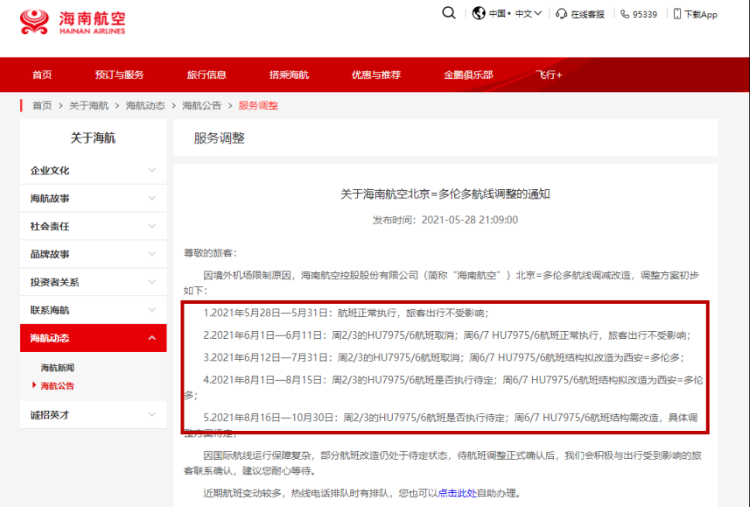Viewport: 750px width, 507px height.
Task: Expand the 品牌故事 sidebar section
Action: [93, 254]
